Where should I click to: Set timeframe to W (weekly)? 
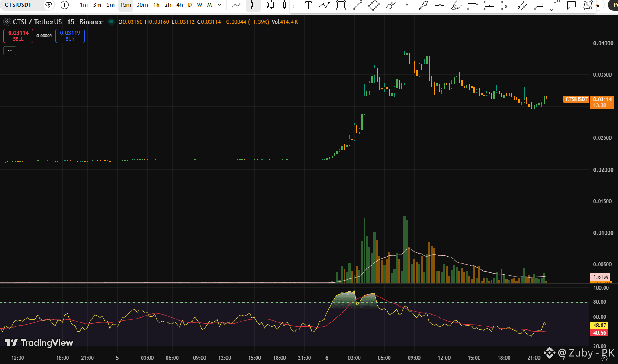(200, 5)
